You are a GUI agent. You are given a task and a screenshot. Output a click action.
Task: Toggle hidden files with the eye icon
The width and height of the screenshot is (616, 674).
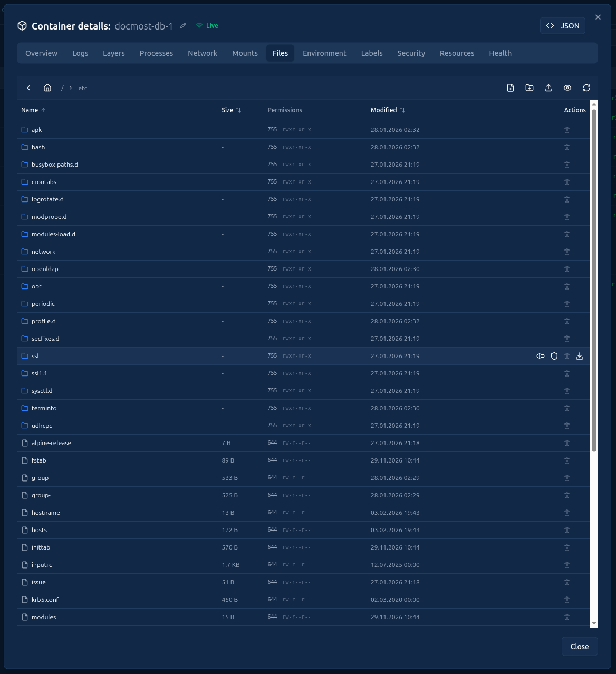[567, 88]
